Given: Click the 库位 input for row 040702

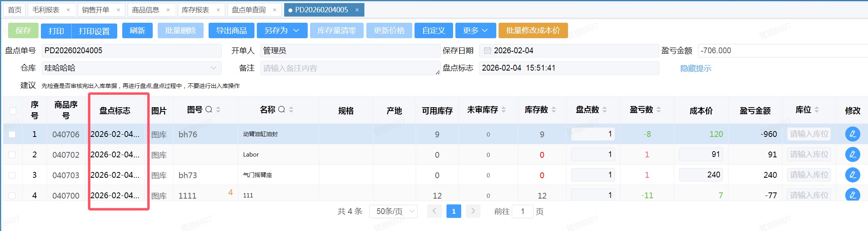Looking at the screenshot, I should [x=809, y=154].
